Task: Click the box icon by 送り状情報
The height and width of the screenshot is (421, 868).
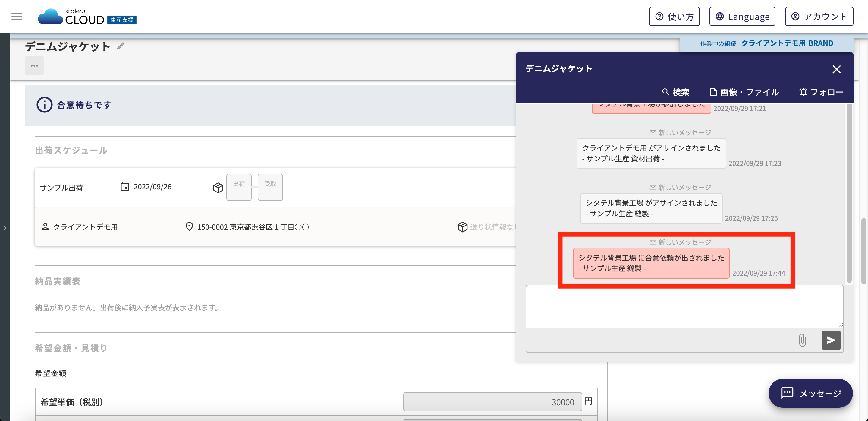Action: tap(463, 227)
